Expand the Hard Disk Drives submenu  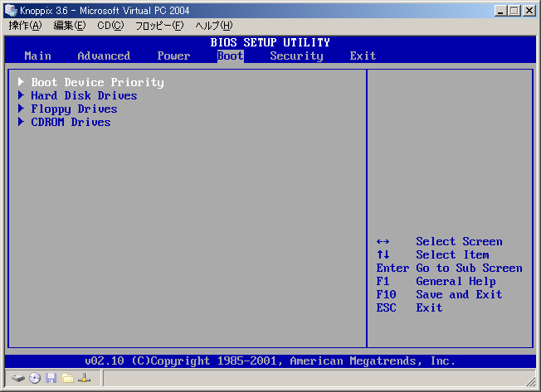click(84, 95)
